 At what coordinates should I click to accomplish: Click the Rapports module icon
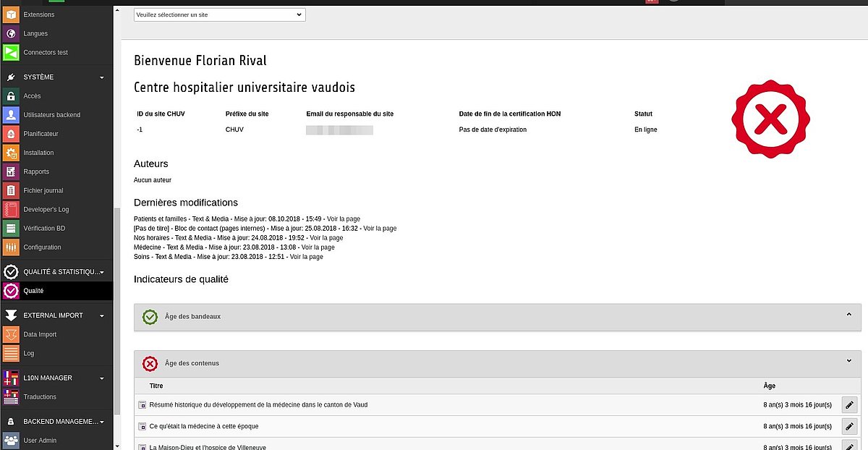10,171
